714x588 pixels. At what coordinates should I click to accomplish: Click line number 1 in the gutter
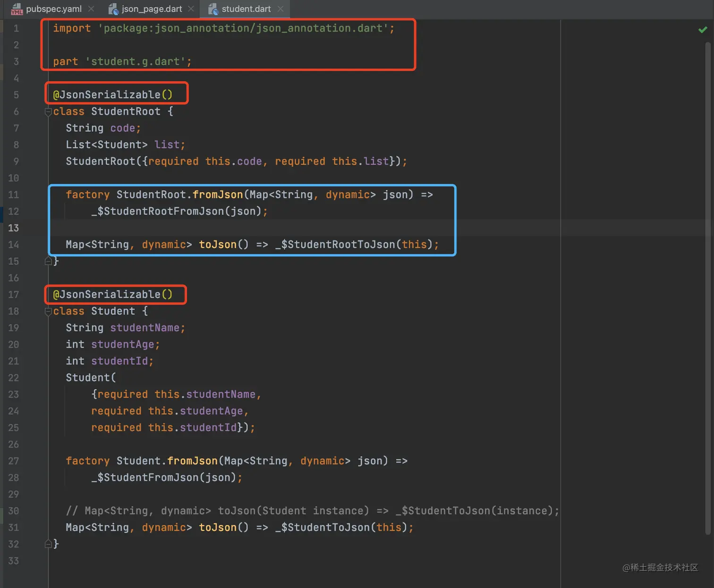point(16,28)
